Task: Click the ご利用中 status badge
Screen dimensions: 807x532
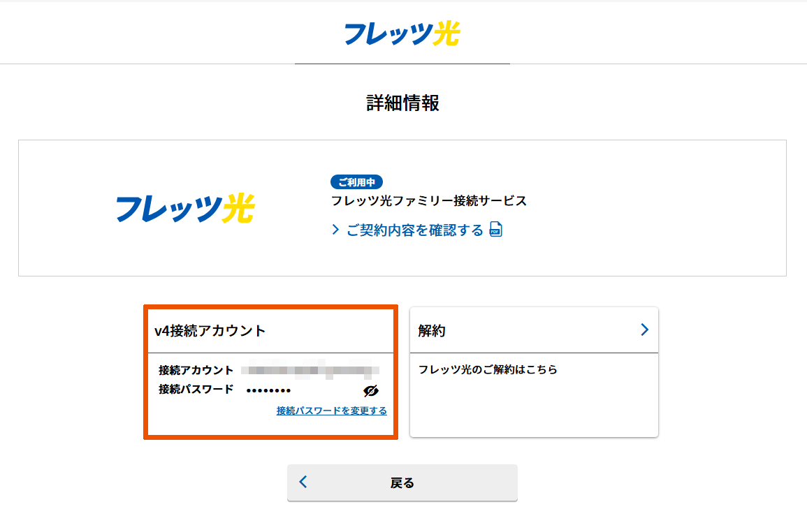Action: (x=356, y=182)
